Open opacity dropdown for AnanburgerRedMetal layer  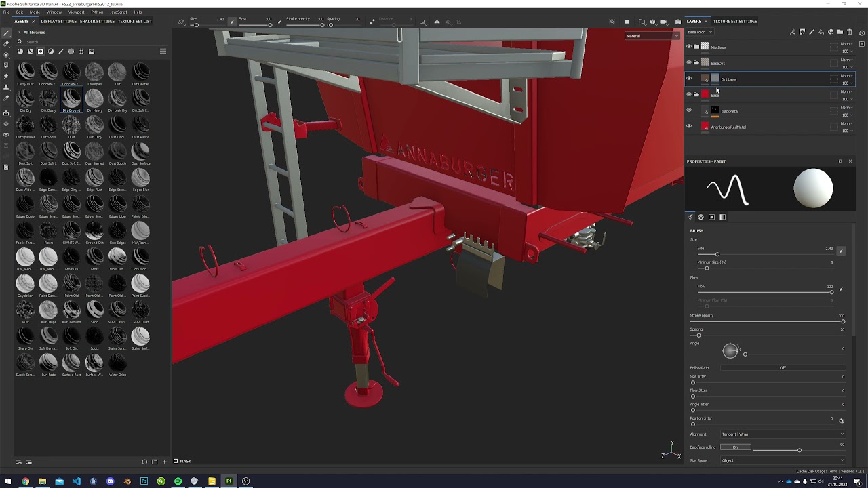[x=846, y=131]
